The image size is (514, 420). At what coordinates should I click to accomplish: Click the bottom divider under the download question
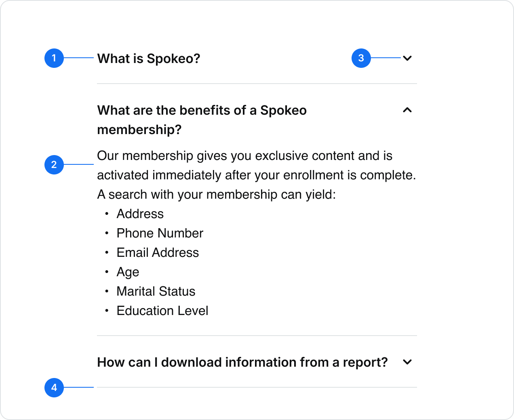(x=257, y=387)
